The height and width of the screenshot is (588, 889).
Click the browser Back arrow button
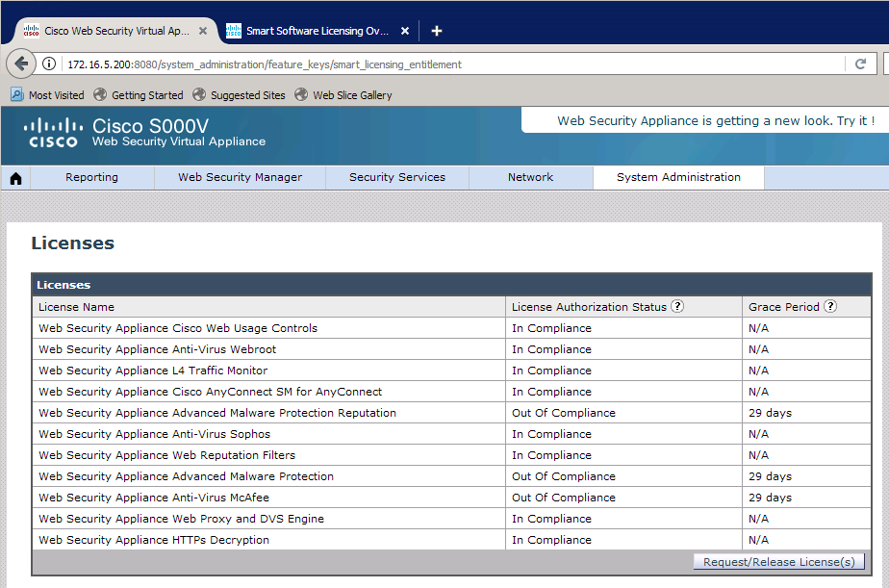21,64
